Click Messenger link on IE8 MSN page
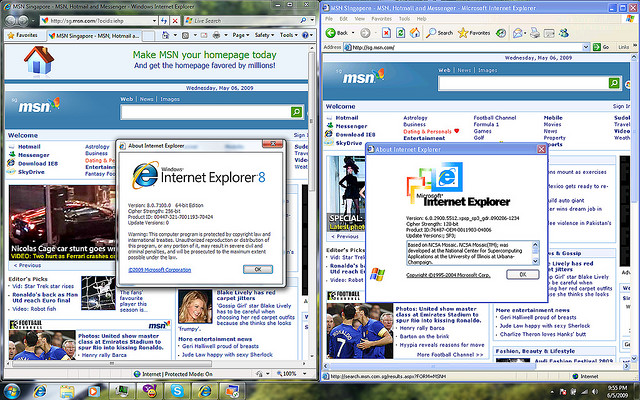The width and height of the screenshot is (640, 400). [x=33, y=155]
